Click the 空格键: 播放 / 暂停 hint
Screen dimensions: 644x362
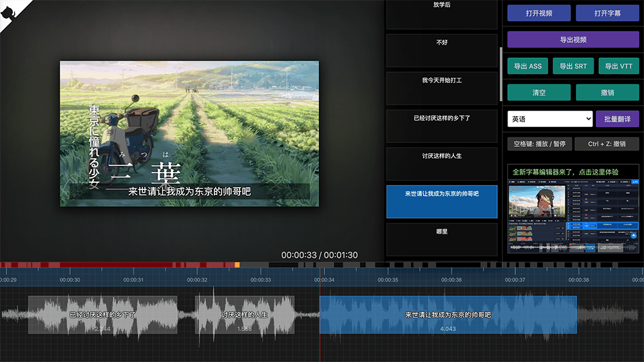click(539, 144)
